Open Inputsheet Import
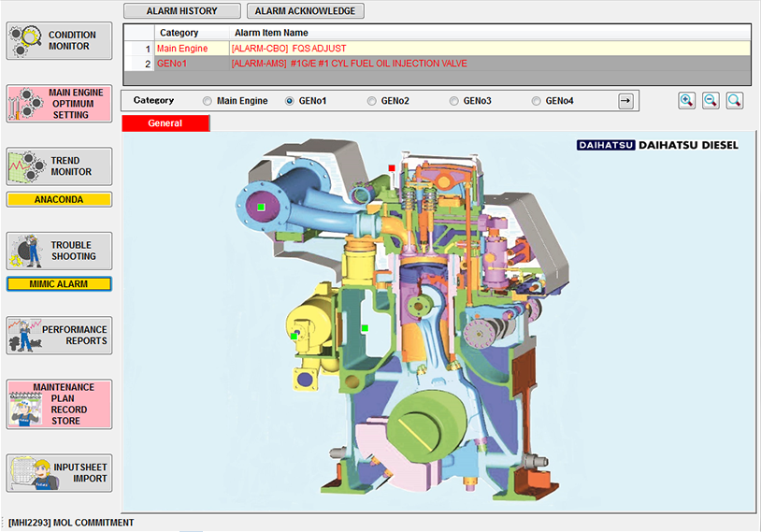This screenshot has height=532, width=761. 59,472
